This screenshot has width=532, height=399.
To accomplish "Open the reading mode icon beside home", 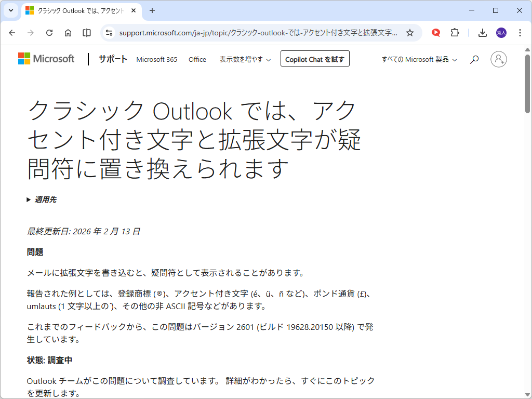I will click(86, 32).
